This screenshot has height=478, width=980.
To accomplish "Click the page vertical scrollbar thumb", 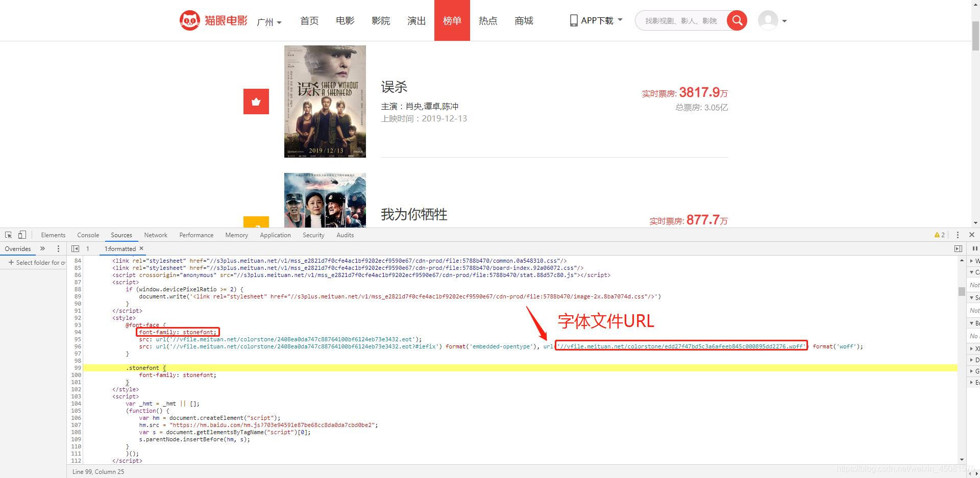I will [x=975, y=36].
